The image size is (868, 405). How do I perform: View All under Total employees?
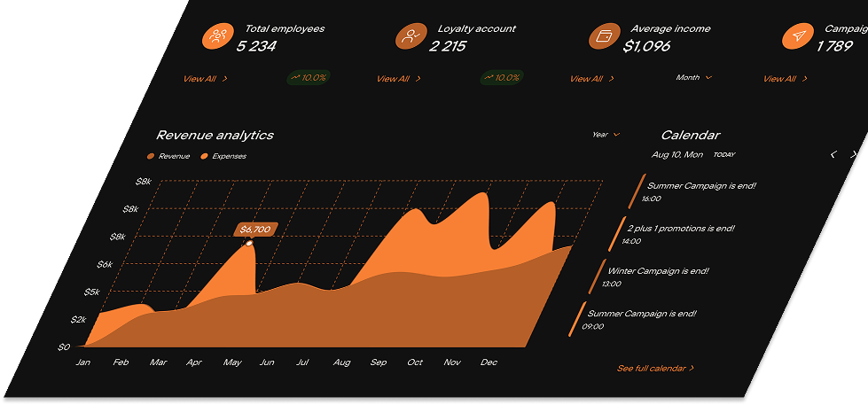205,79
